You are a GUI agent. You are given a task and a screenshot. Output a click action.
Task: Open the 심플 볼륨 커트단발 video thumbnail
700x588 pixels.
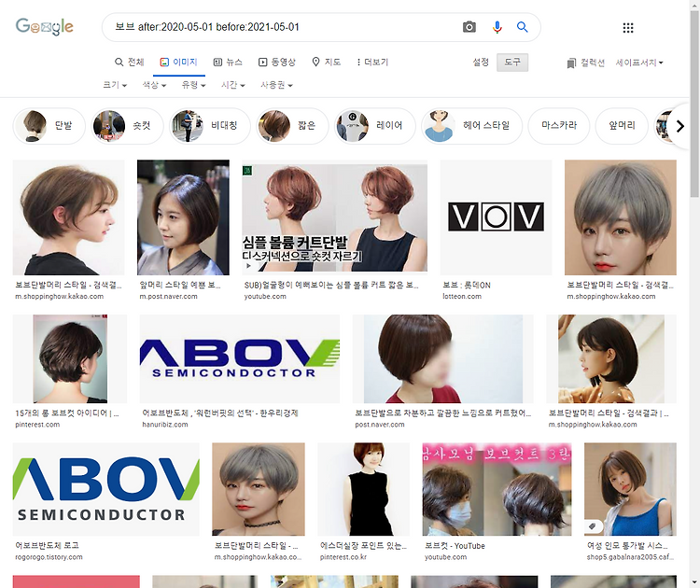point(334,217)
